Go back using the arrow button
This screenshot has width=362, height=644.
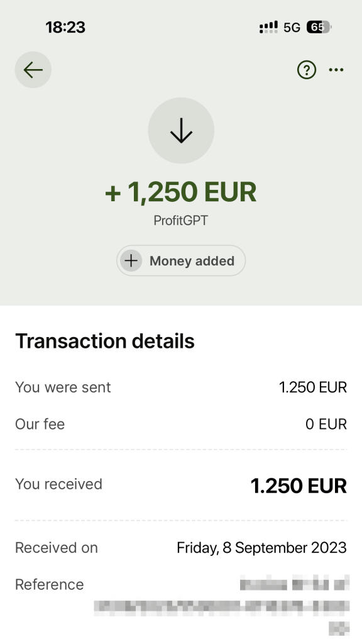[x=33, y=70]
